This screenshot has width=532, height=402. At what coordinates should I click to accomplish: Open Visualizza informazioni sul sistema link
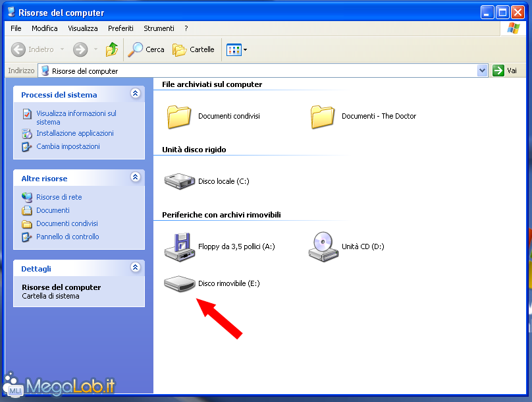[x=76, y=118]
